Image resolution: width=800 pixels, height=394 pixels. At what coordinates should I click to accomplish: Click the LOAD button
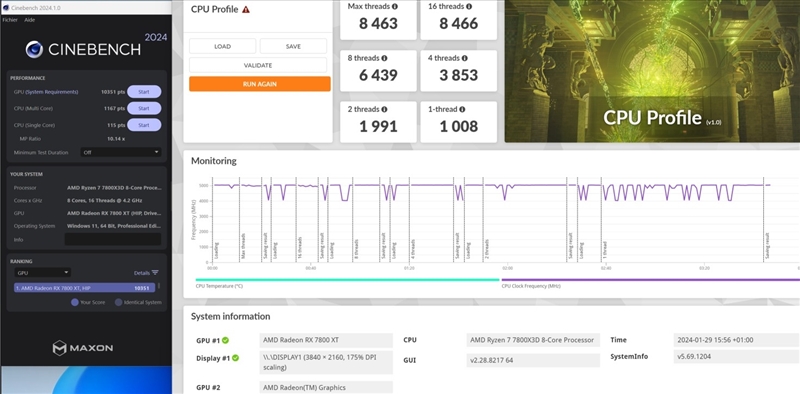point(222,46)
